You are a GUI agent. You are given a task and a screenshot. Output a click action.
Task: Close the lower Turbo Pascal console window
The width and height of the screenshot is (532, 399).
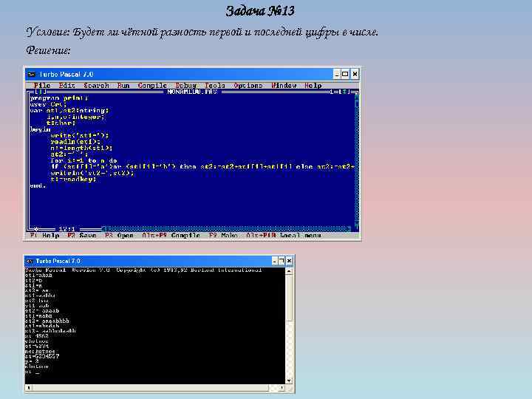pyautogui.click(x=290, y=261)
